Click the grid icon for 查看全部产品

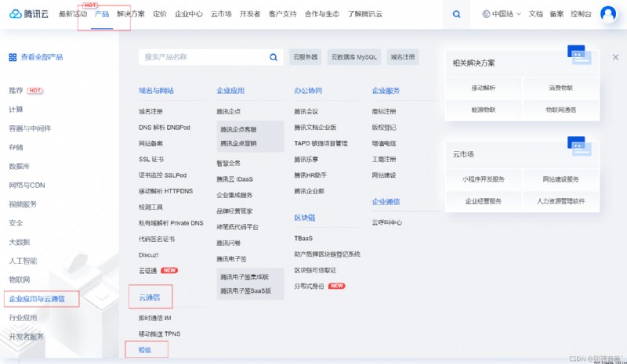(x=13, y=57)
